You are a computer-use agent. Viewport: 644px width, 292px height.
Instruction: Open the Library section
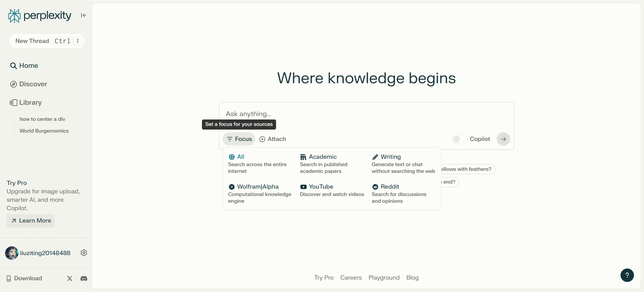coord(26,102)
